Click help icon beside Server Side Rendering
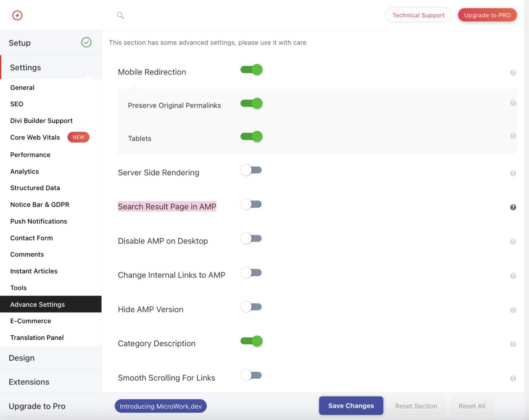The image size is (529, 420). [x=513, y=173]
